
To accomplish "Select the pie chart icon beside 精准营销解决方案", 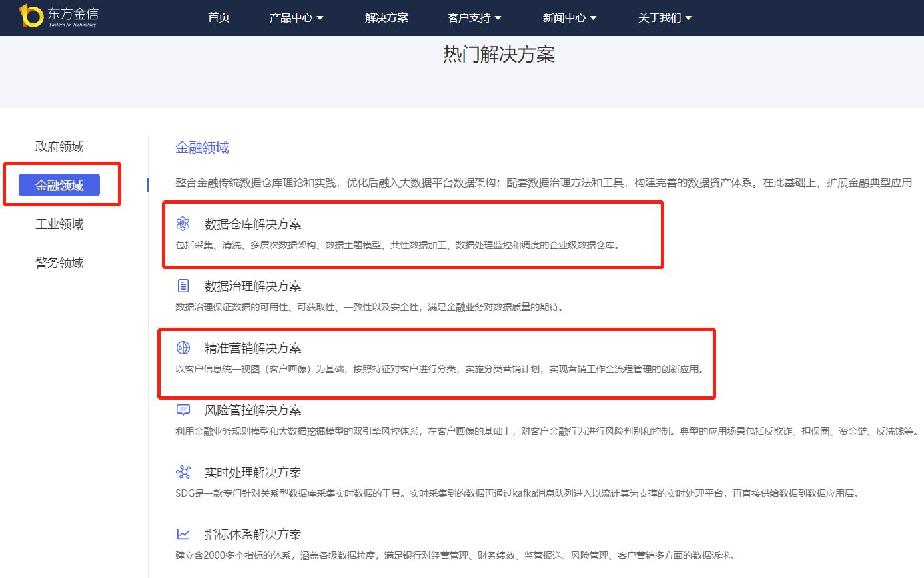I will pos(182,348).
